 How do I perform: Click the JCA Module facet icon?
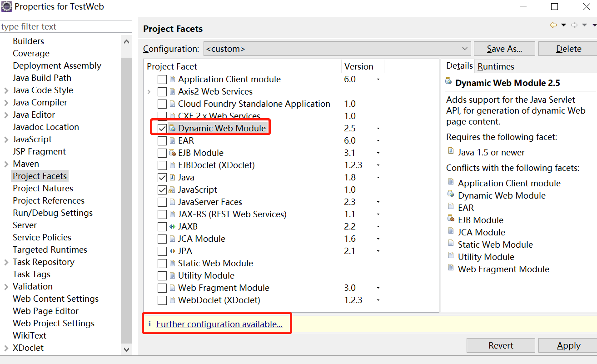click(172, 239)
